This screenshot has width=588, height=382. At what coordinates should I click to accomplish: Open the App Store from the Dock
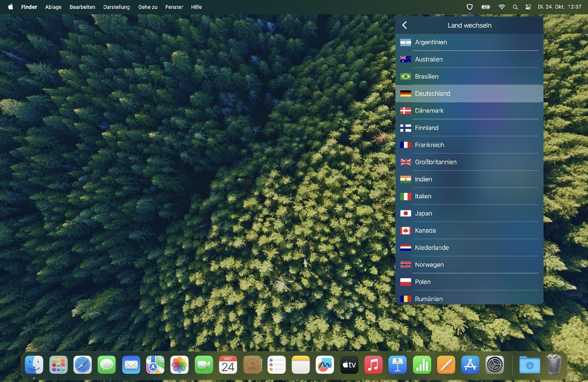470,365
